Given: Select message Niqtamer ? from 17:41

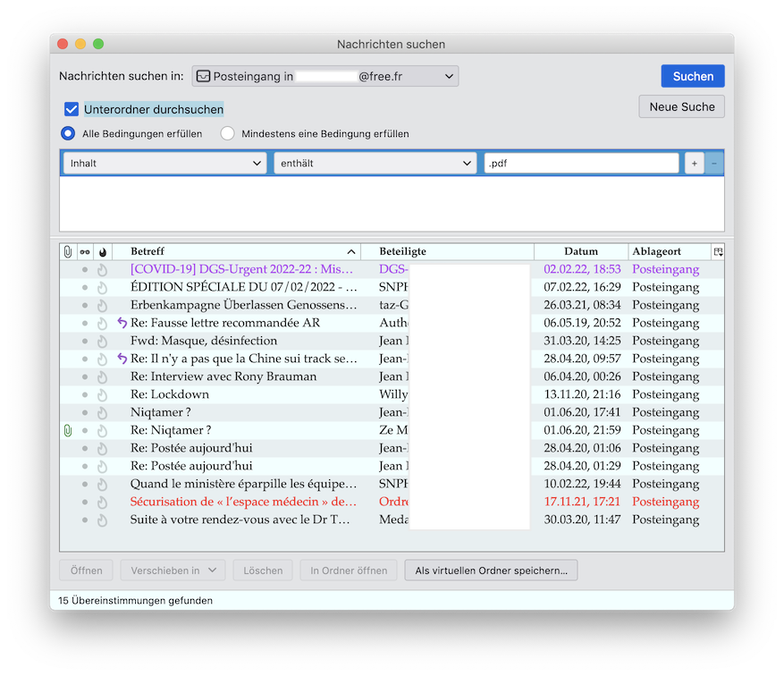Looking at the screenshot, I should point(392,412).
